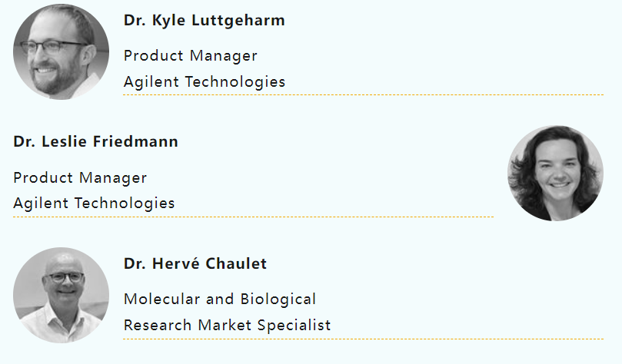Open Dr. Leslie Friedmann's portrait image

(555, 174)
